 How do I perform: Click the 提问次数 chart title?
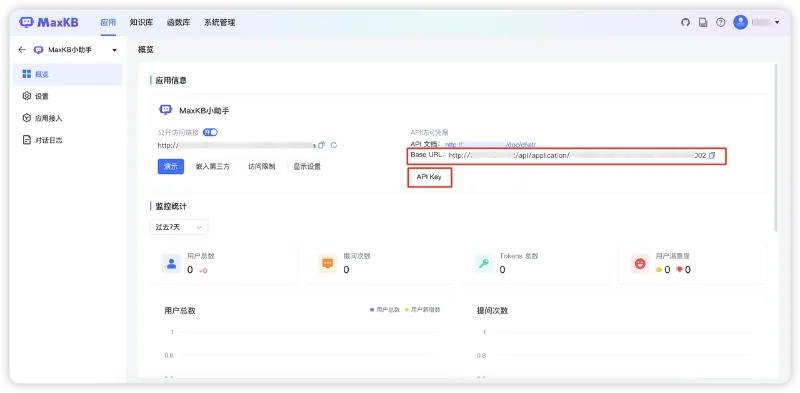[x=492, y=311]
